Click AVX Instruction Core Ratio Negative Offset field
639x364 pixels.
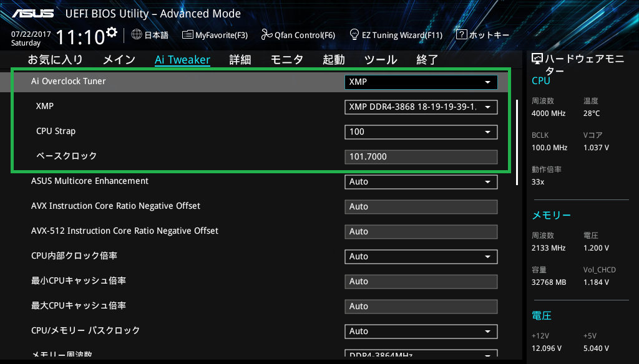(x=421, y=206)
